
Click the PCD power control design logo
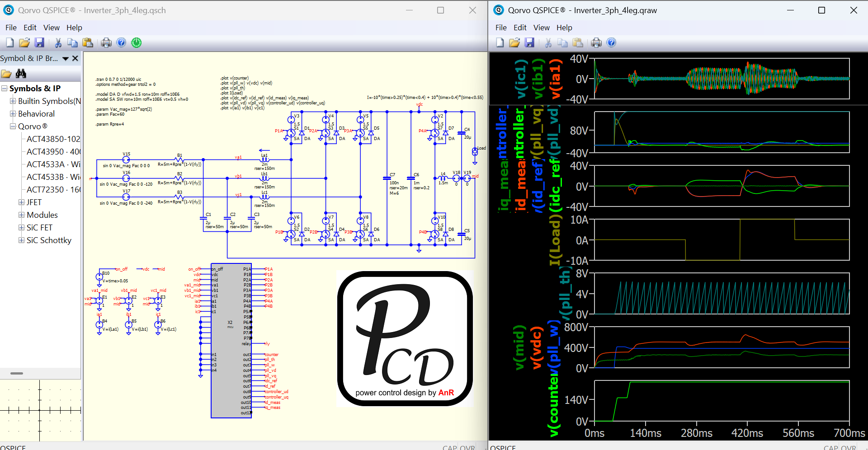point(405,338)
